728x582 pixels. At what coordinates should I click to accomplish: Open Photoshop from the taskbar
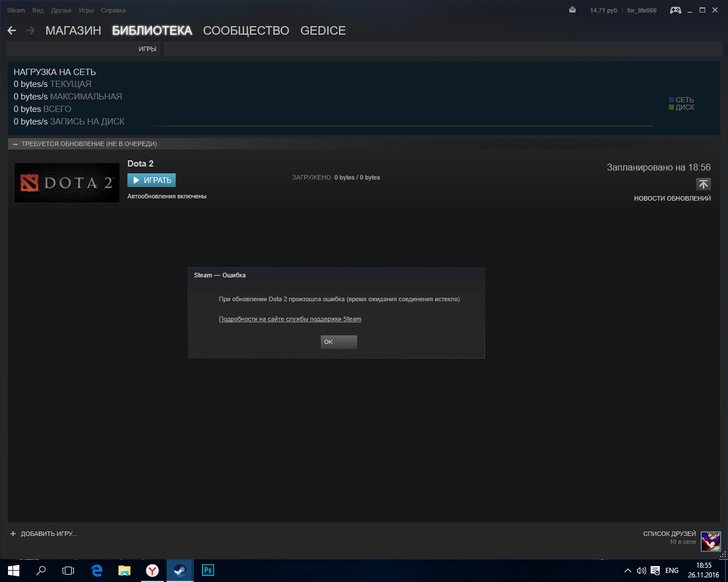(x=208, y=570)
